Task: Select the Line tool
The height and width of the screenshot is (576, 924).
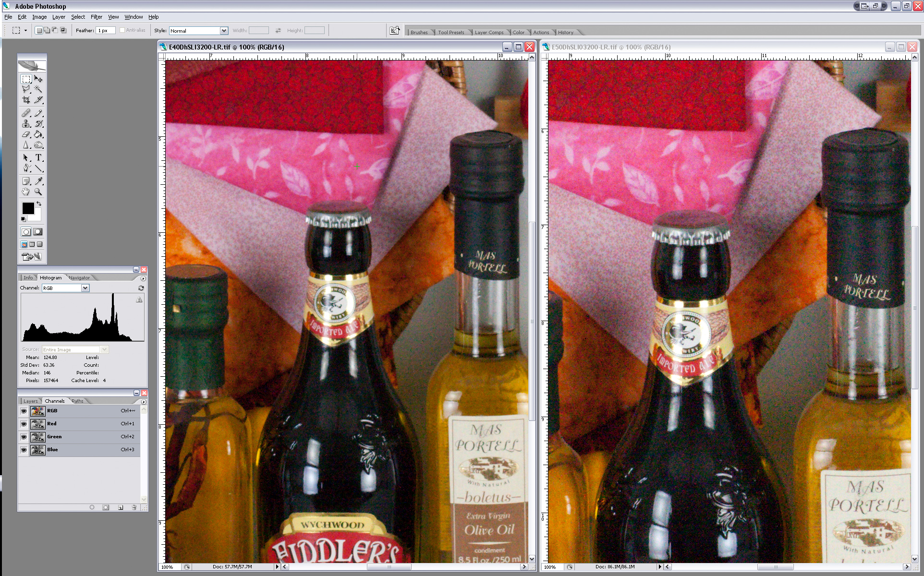Action: tap(38, 168)
